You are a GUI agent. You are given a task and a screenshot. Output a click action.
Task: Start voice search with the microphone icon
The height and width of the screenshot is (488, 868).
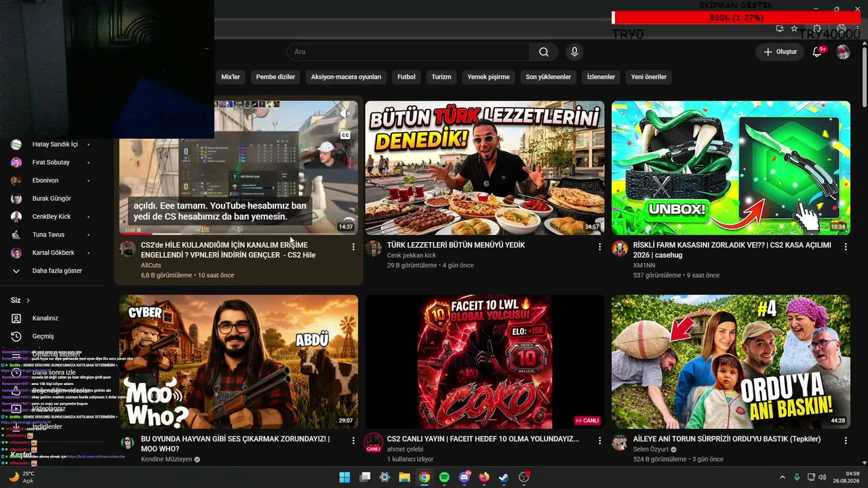pos(574,52)
